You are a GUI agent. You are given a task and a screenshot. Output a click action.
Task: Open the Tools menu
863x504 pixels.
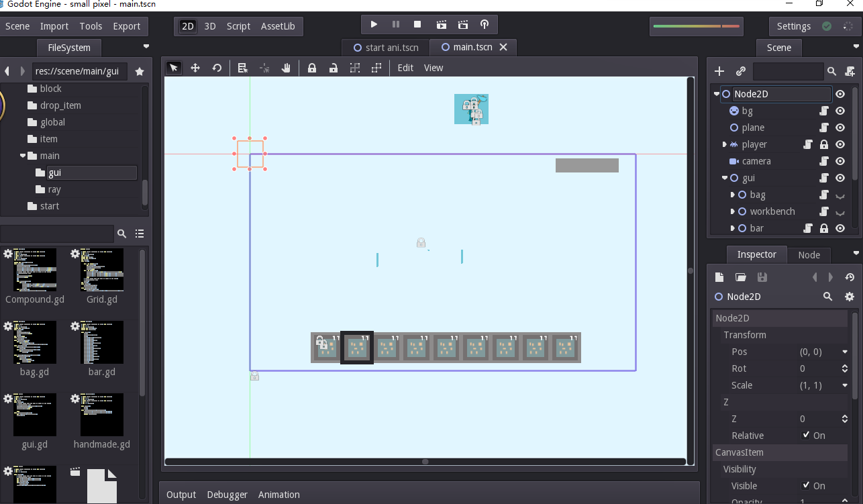pyautogui.click(x=91, y=26)
